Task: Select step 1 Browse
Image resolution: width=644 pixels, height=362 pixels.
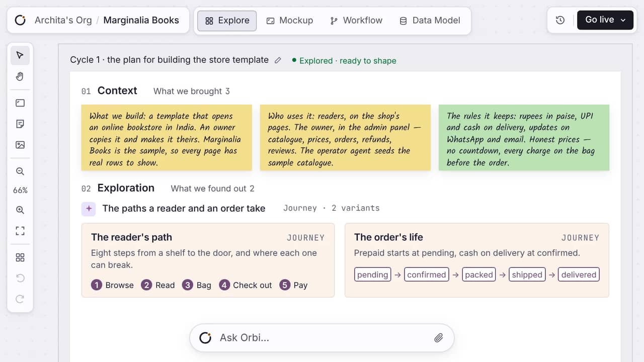Action: coord(113,285)
